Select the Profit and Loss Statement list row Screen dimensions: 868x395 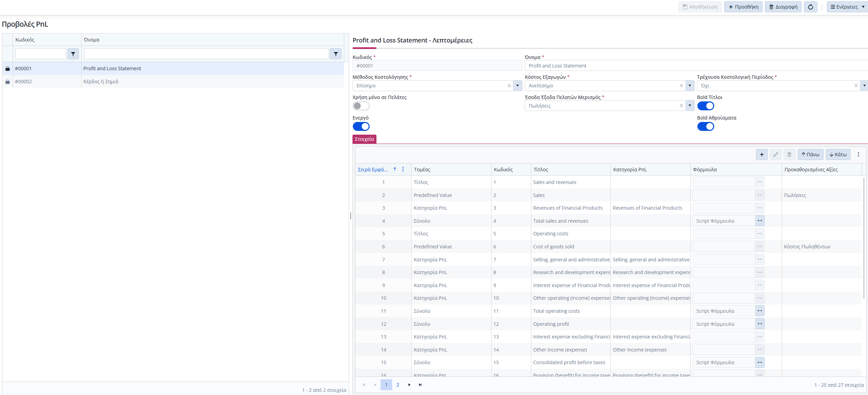point(173,69)
